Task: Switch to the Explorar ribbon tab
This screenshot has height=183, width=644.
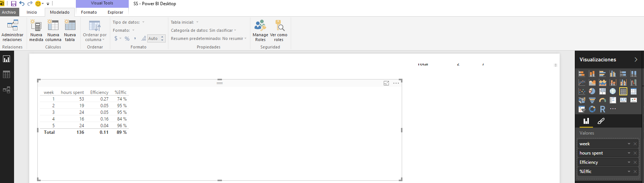Action: coord(115,12)
